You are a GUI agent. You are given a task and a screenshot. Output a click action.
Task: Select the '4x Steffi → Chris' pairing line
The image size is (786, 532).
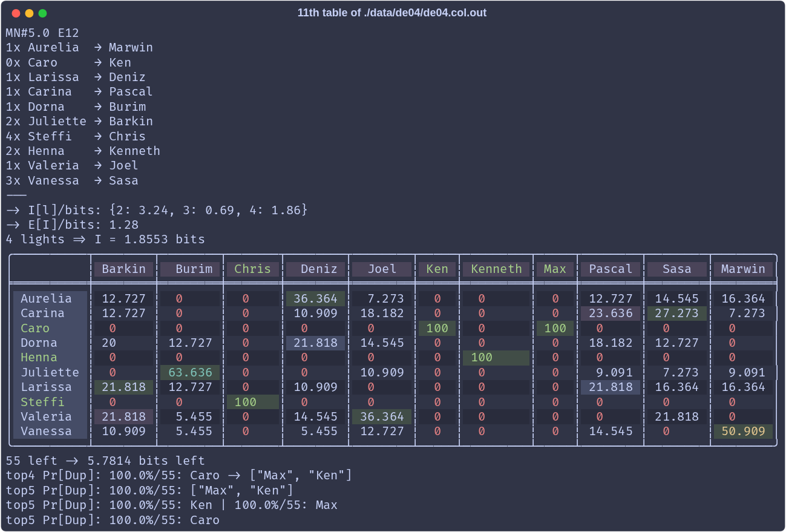pos(76,136)
